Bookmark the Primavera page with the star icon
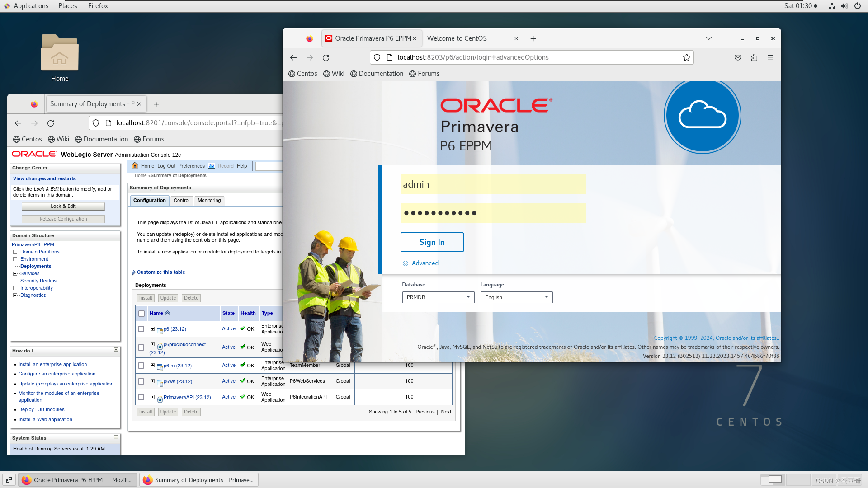 tap(687, 57)
